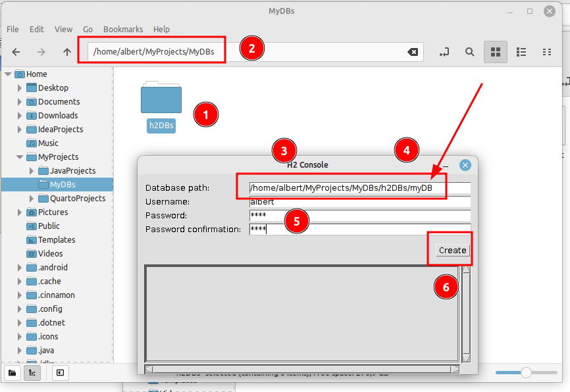Select Templates in the sidebar tree
Screen dimensions: 570x392
coord(57,240)
